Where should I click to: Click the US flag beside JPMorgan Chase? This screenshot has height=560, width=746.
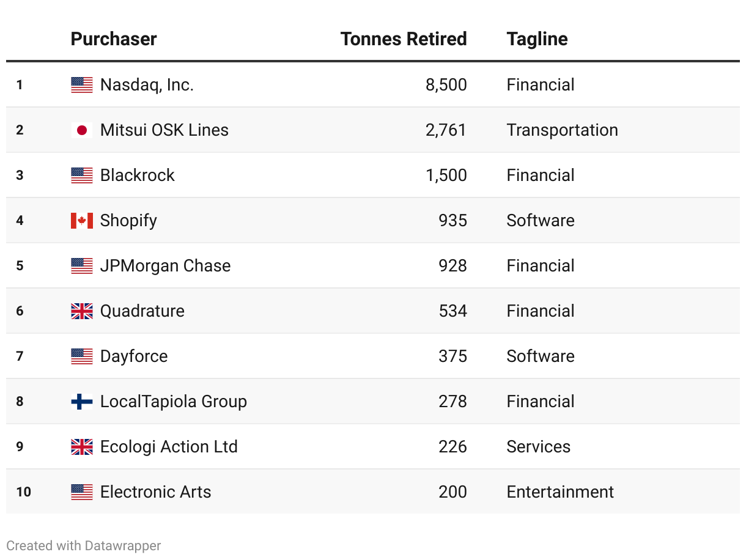click(x=81, y=266)
